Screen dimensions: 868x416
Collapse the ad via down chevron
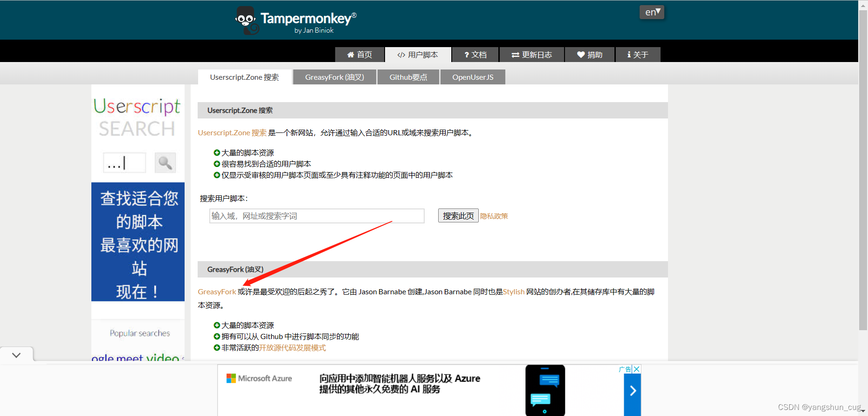pyautogui.click(x=16, y=355)
